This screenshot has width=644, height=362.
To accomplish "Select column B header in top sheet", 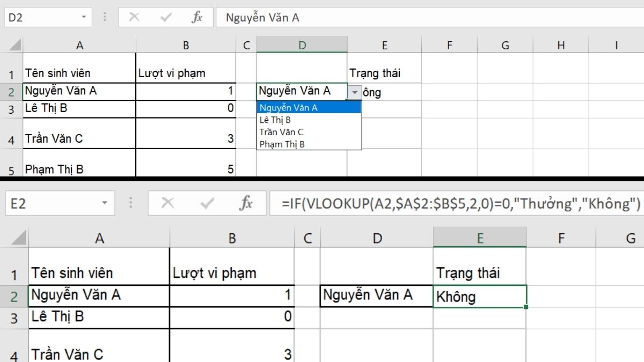I will 186,45.
